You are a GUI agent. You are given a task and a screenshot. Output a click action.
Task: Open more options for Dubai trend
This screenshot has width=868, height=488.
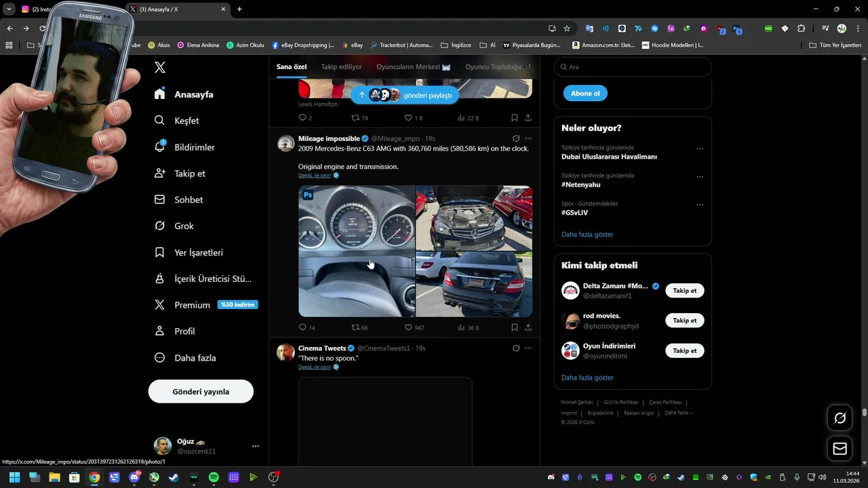[700, 148]
